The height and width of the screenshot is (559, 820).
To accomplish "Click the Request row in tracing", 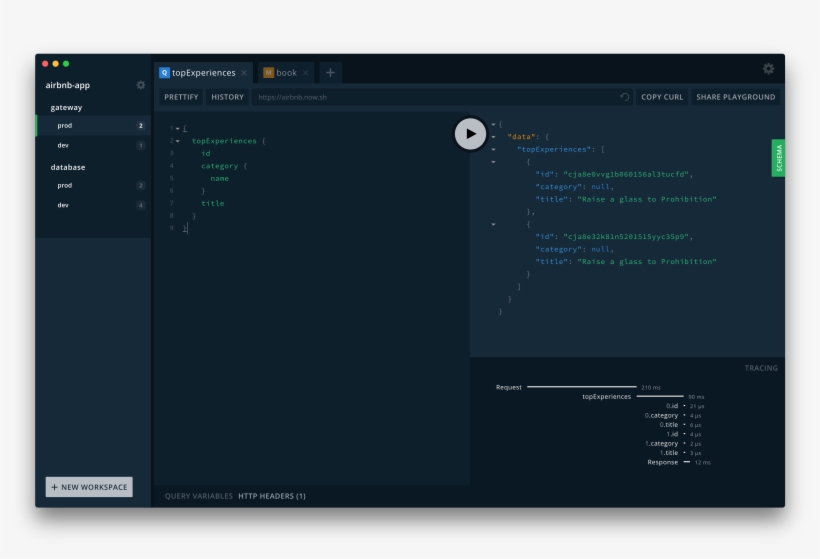I will coord(578,387).
